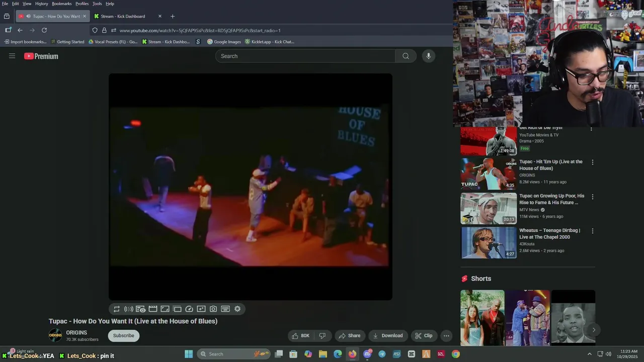Reload the current page
The height and width of the screenshot is (362, 644).
[x=44, y=30]
